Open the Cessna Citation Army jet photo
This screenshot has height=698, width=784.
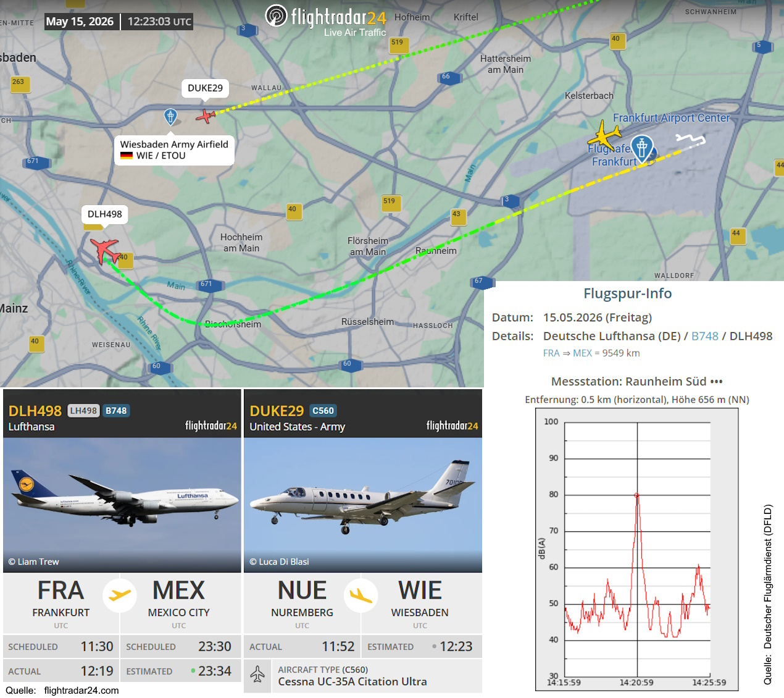pos(363,505)
